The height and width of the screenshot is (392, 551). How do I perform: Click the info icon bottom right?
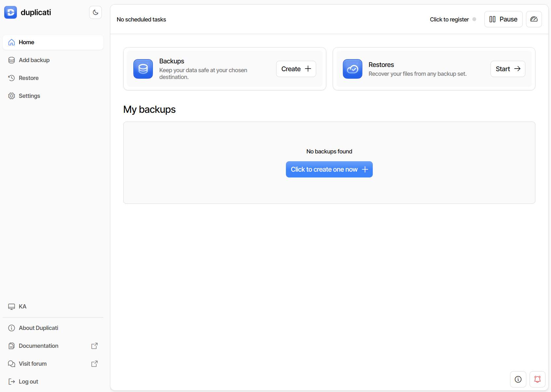(x=518, y=379)
